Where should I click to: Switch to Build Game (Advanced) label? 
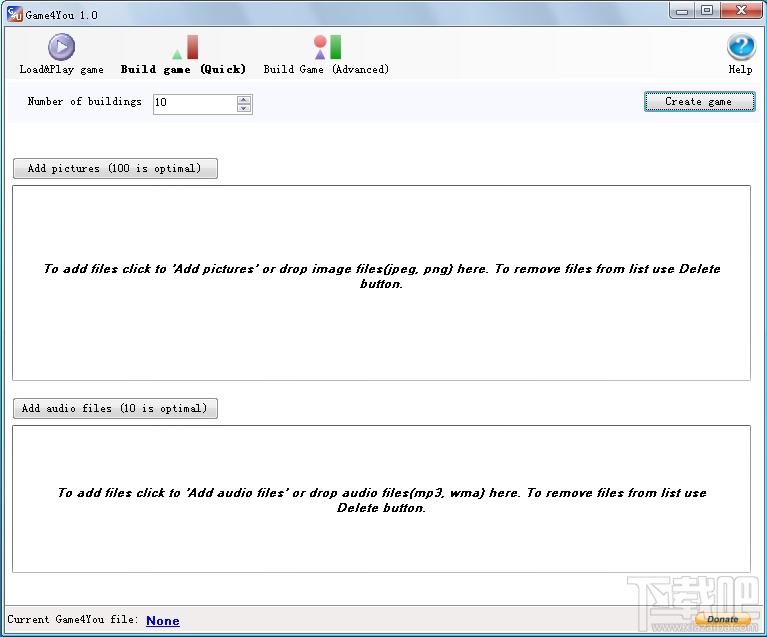326,69
